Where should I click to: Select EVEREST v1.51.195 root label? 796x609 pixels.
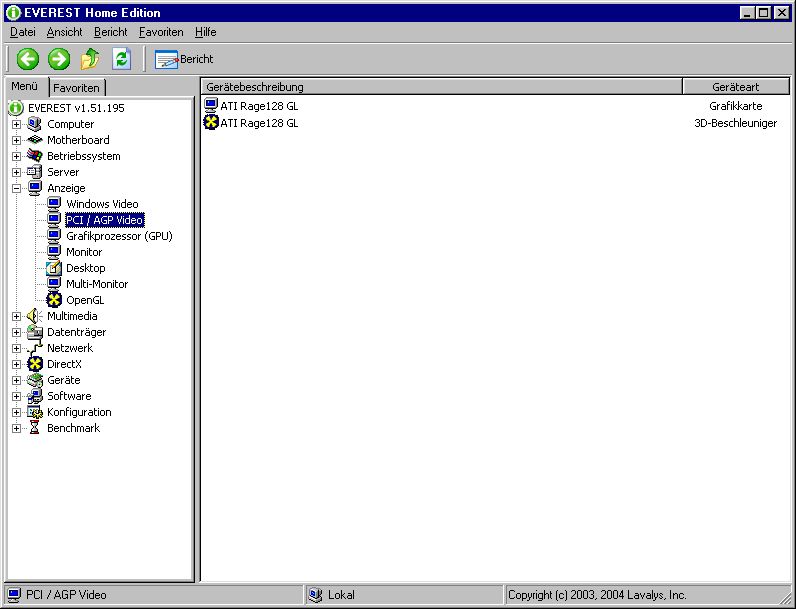point(76,108)
